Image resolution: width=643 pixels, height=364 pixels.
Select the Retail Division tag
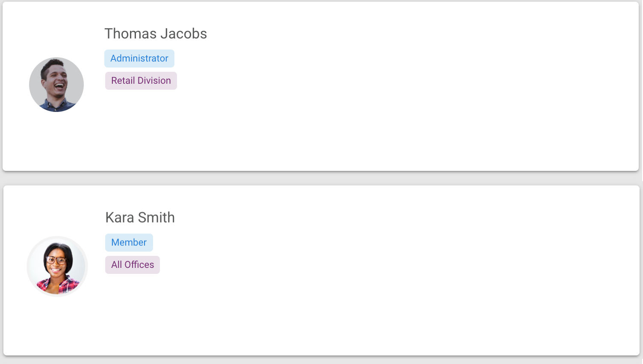point(141,81)
